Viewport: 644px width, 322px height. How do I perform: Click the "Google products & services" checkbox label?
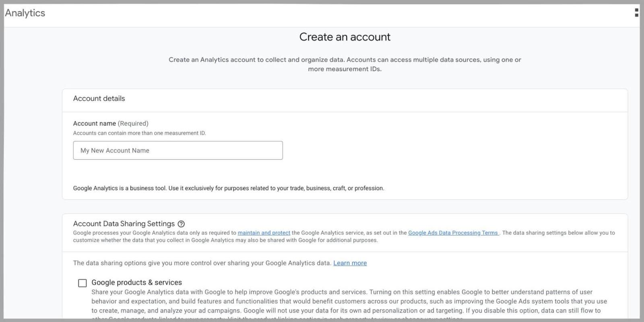(x=136, y=282)
